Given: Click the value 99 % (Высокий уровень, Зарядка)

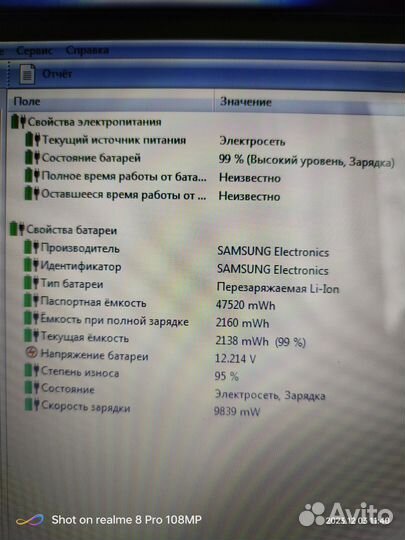Looking at the screenshot, I should pos(307,160).
